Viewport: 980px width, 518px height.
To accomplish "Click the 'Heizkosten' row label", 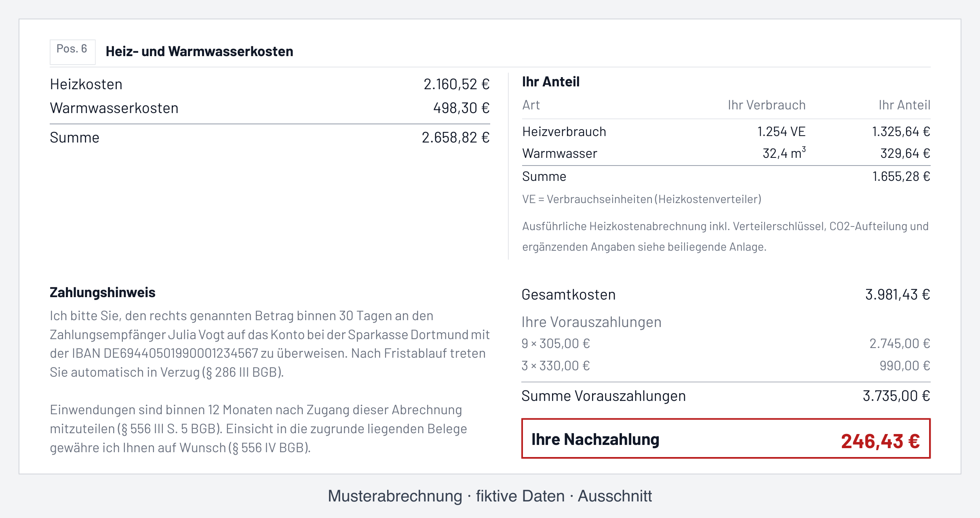I will pos(86,84).
